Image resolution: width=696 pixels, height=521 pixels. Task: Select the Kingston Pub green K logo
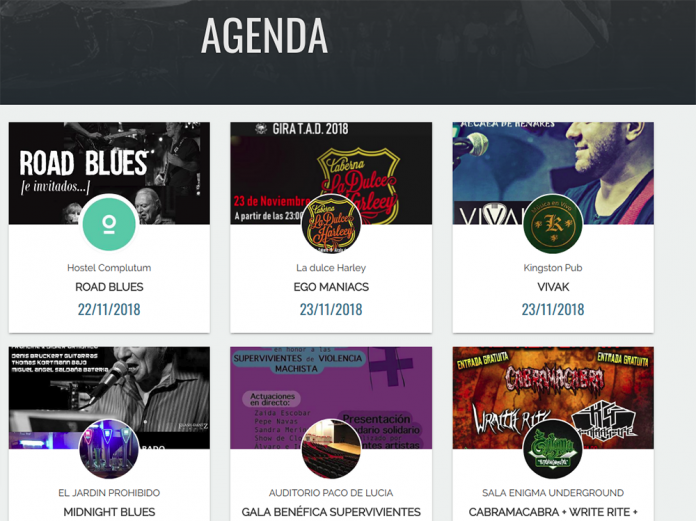click(x=553, y=224)
